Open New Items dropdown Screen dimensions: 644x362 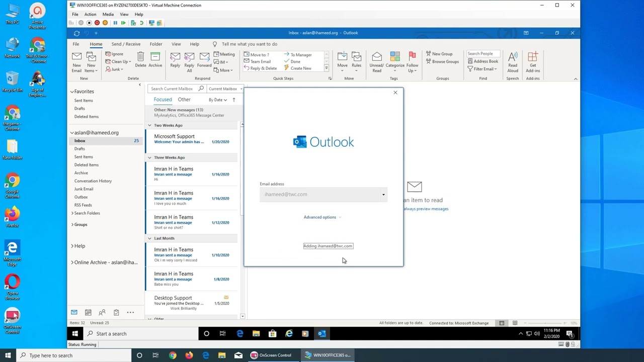pos(91,62)
